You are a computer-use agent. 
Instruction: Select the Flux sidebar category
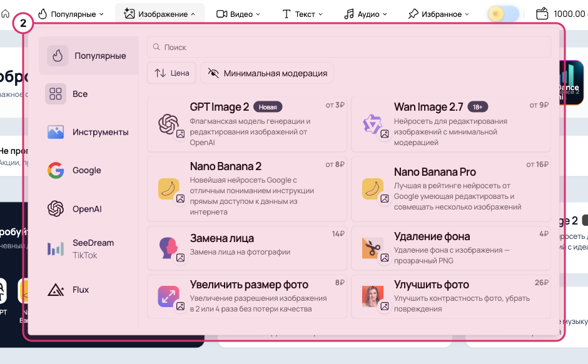[x=88, y=290]
